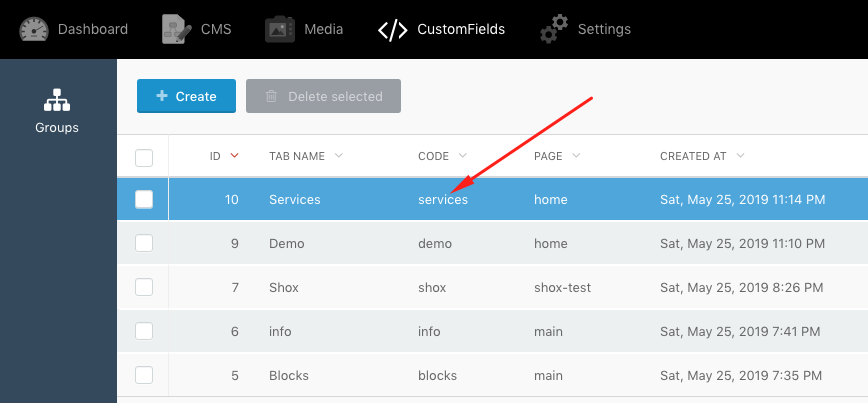
Task: Click the 'shox-test' page cell
Action: click(562, 288)
